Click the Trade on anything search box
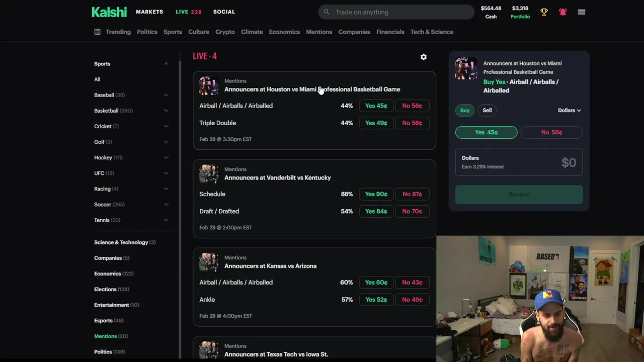Viewport: 644px width, 362px height. [396, 12]
